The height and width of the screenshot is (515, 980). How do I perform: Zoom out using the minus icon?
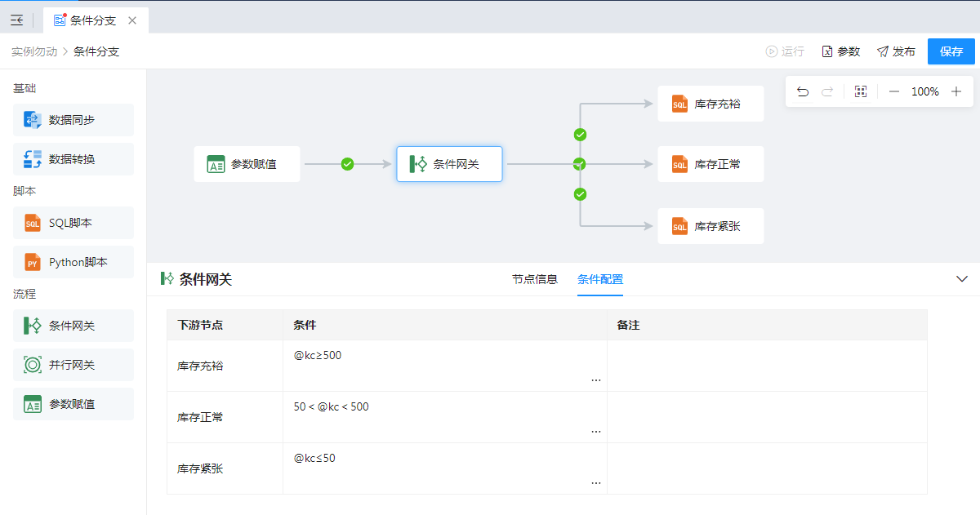893,91
